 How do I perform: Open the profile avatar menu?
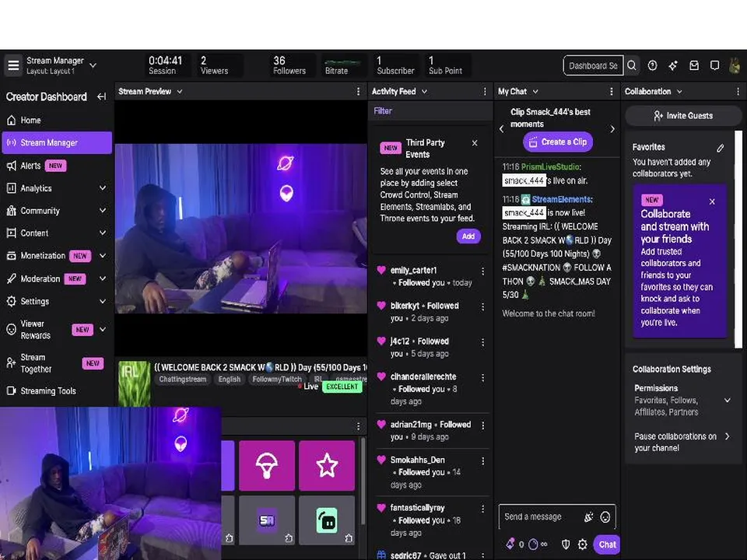(735, 65)
